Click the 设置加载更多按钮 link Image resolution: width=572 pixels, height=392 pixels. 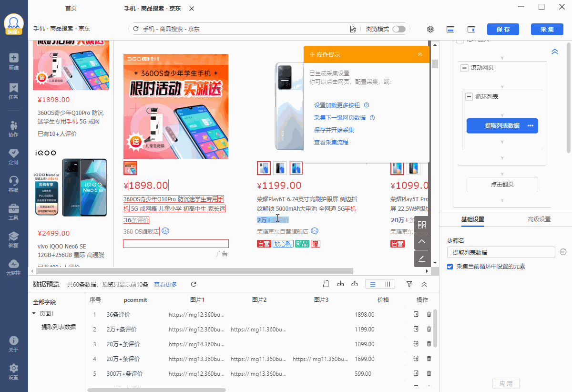tap(337, 105)
